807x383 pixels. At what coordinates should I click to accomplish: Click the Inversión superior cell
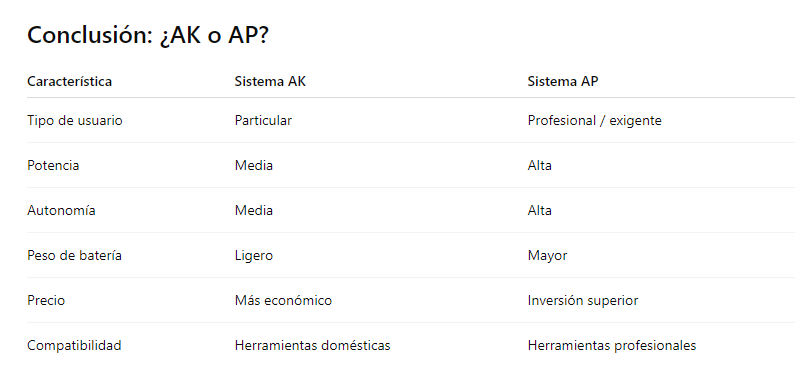click(x=583, y=300)
